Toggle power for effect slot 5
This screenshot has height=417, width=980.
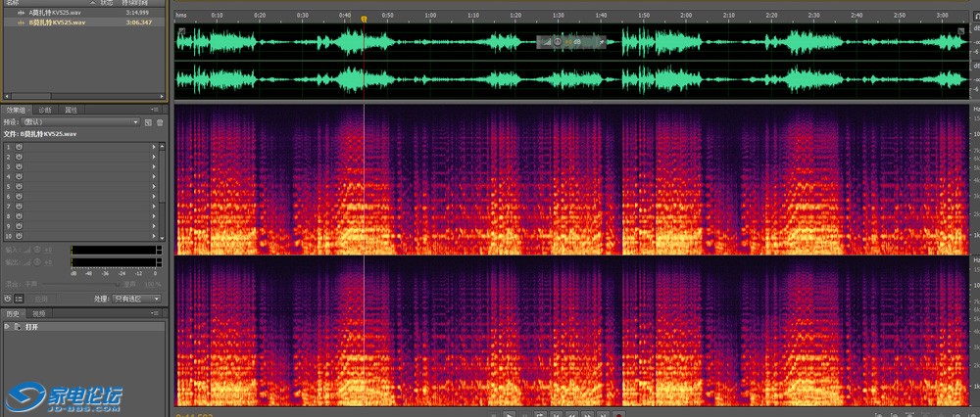pos(19,187)
